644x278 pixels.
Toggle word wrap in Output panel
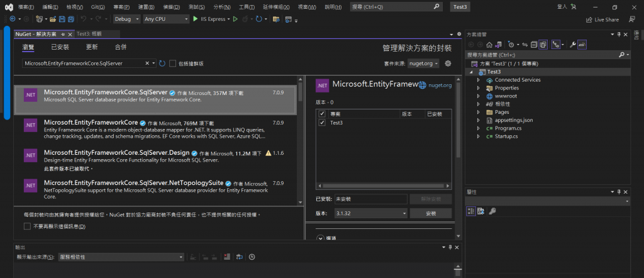coord(240,257)
